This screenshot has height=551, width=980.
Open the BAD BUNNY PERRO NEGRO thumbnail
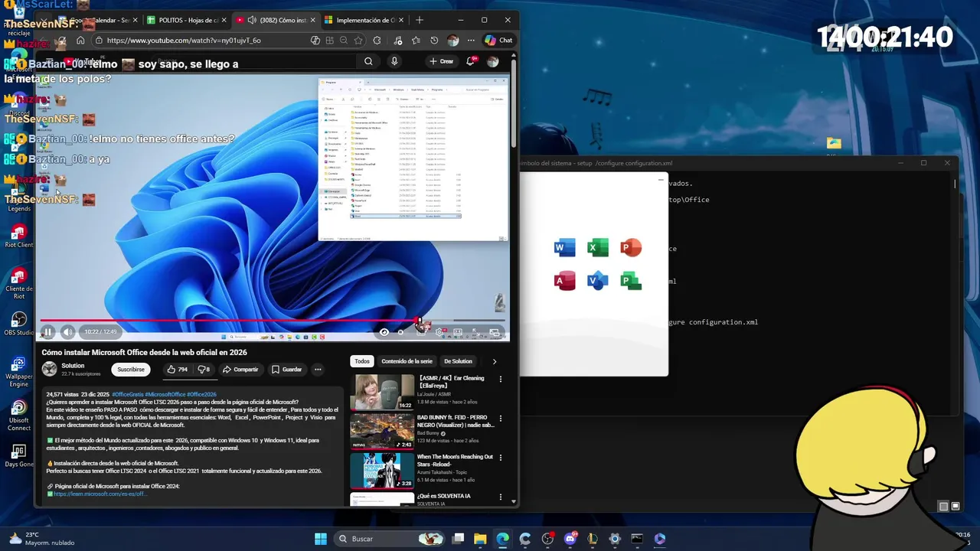382,432
